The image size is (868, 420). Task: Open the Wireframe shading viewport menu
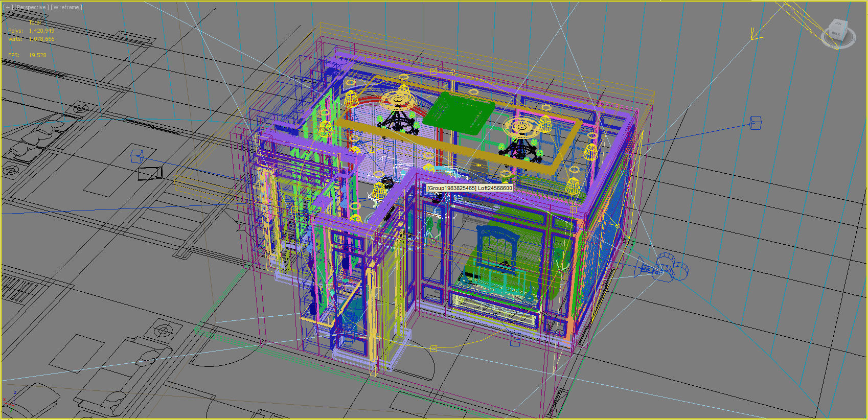point(66,7)
